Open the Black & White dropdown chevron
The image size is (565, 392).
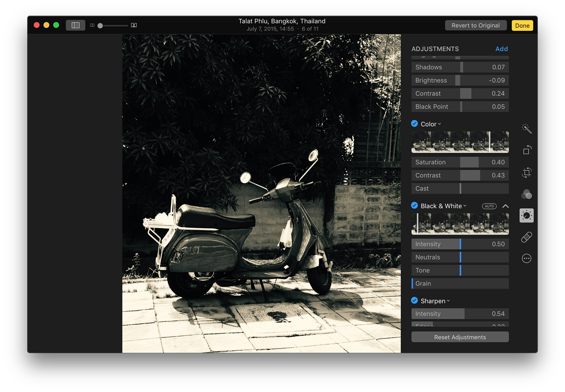[x=465, y=206]
